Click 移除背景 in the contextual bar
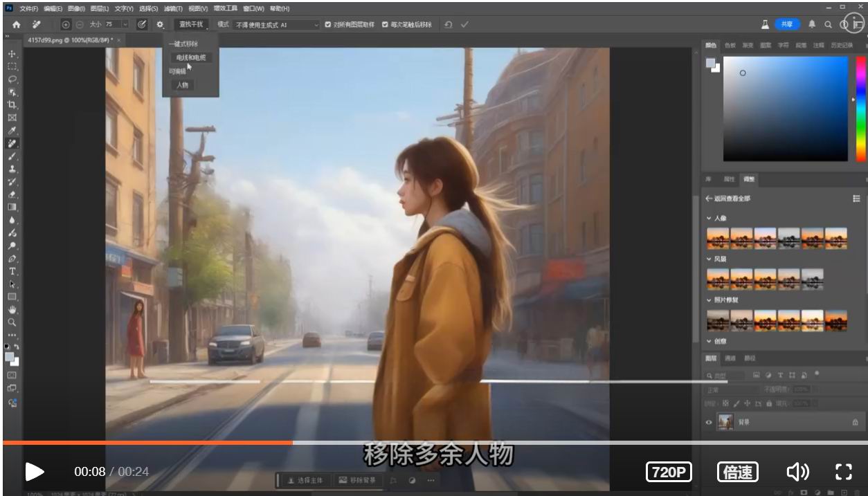 [x=358, y=480]
